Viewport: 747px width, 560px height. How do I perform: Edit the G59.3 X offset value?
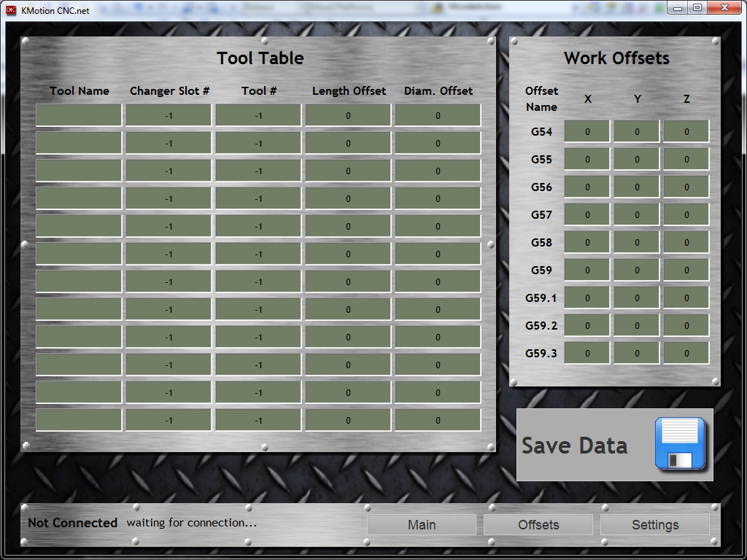click(587, 354)
